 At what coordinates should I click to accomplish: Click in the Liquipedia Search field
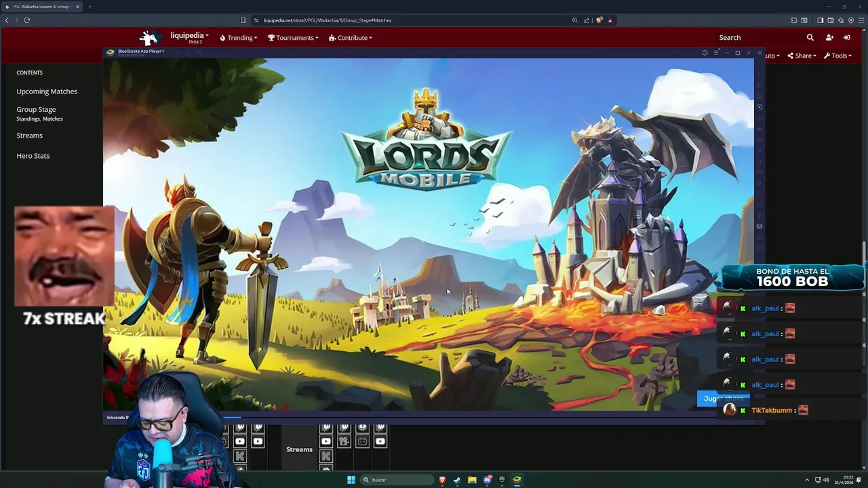click(x=759, y=38)
